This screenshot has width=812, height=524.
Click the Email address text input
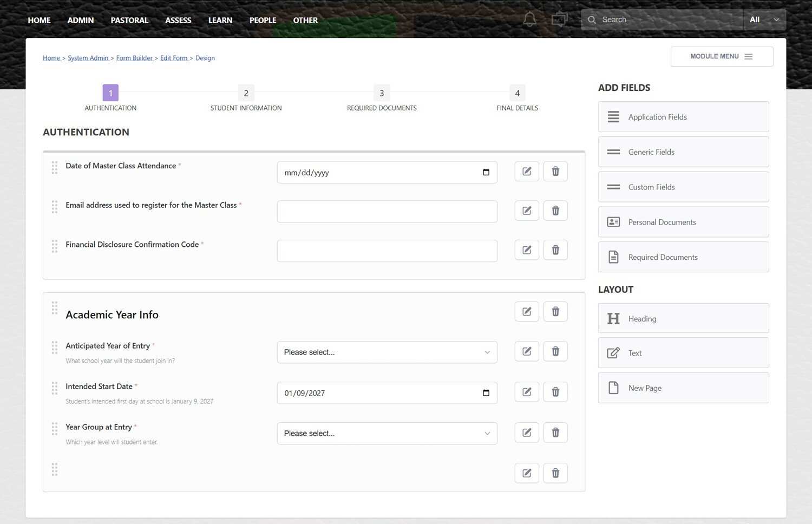point(387,212)
